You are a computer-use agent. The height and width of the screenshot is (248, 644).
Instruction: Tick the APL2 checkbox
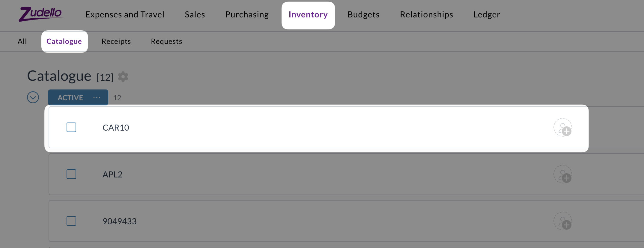(71, 174)
